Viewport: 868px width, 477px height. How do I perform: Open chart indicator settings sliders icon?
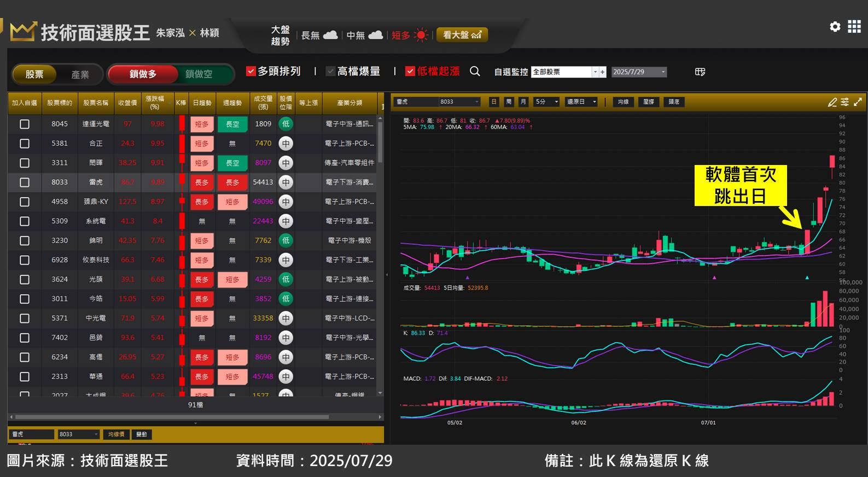tap(844, 102)
